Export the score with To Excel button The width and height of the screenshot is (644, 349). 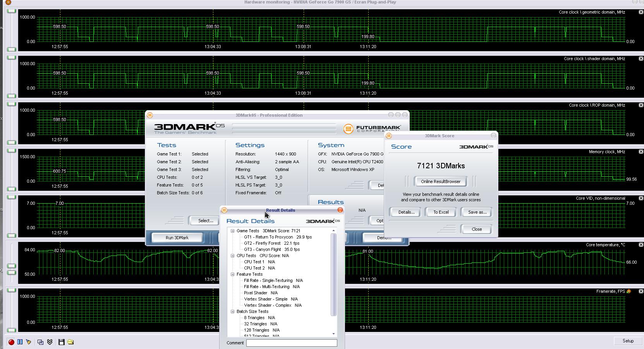coord(441,212)
